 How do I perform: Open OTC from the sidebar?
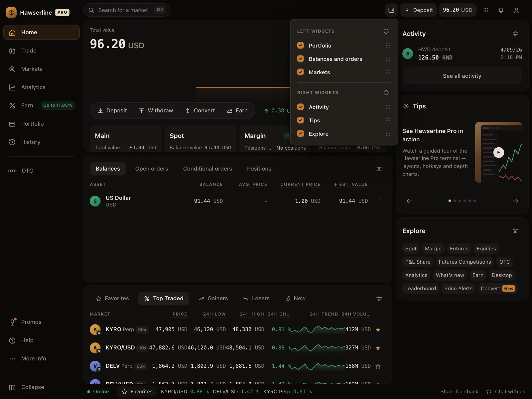click(42, 171)
